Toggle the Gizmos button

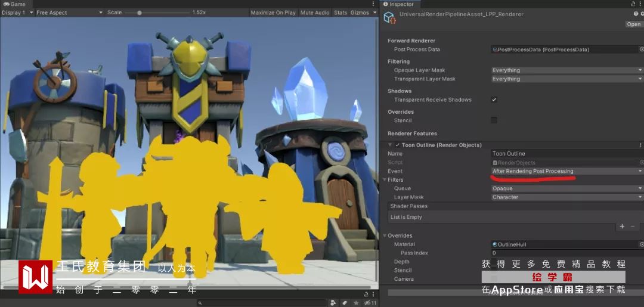click(x=360, y=13)
